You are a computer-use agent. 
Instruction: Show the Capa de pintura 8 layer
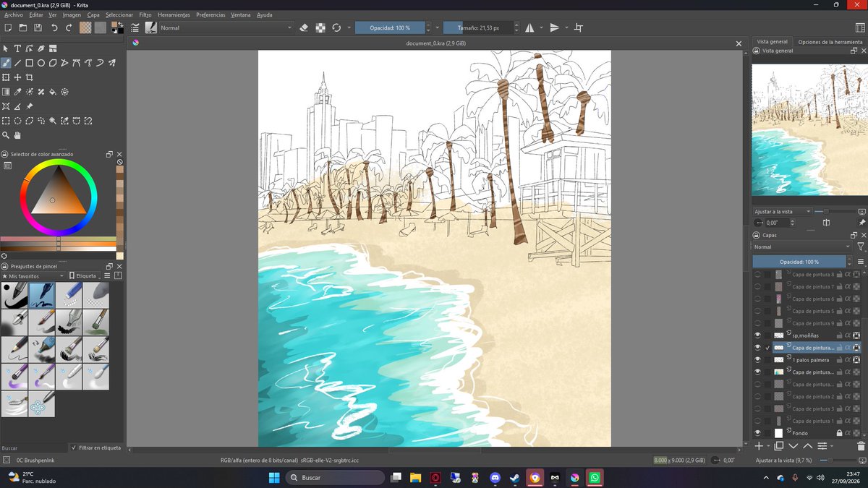point(757,275)
